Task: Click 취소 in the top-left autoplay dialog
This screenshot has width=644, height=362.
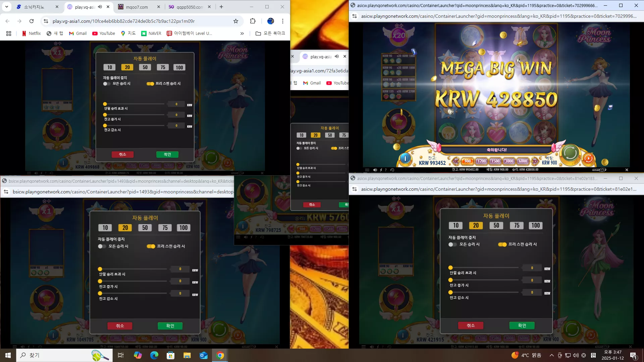Action: (x=122, y=155)
